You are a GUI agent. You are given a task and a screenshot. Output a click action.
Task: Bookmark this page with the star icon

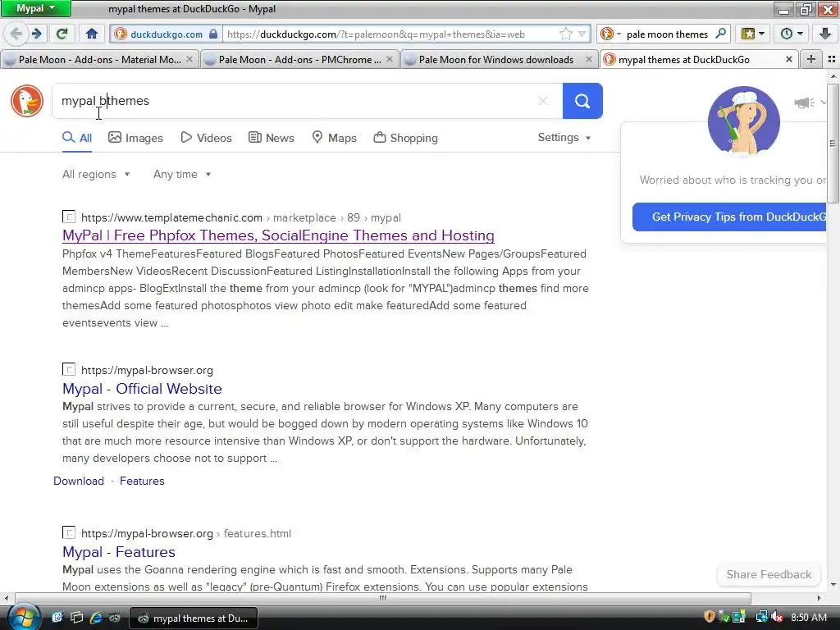coord(566,34)
